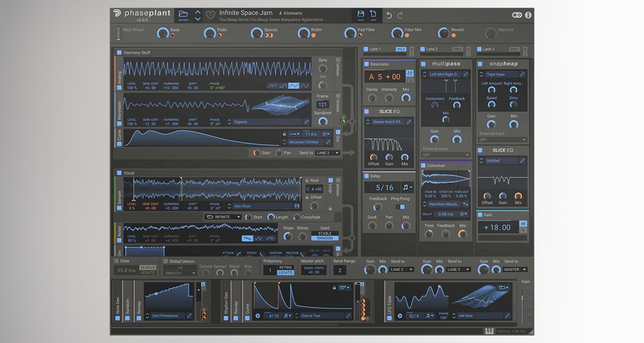Click the keyboard icon in the status bar
644x343 pixels.
tap(489, 331)
